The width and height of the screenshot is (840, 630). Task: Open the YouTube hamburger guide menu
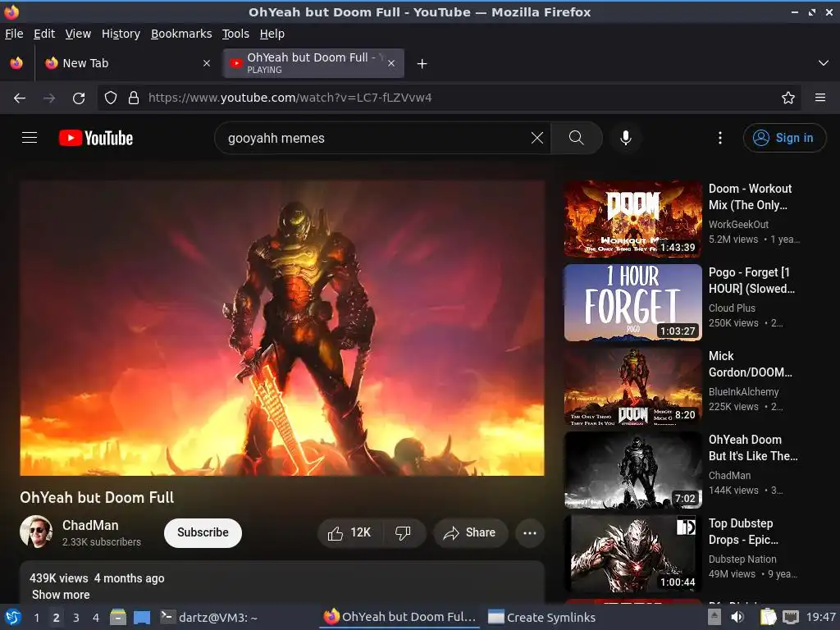(30, 138)
